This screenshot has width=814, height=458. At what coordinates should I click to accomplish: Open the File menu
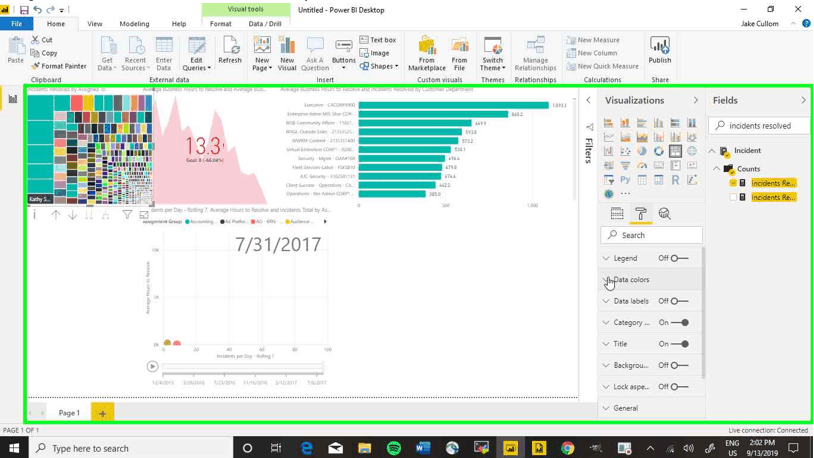pyautogui.click(x=17, y=24)
